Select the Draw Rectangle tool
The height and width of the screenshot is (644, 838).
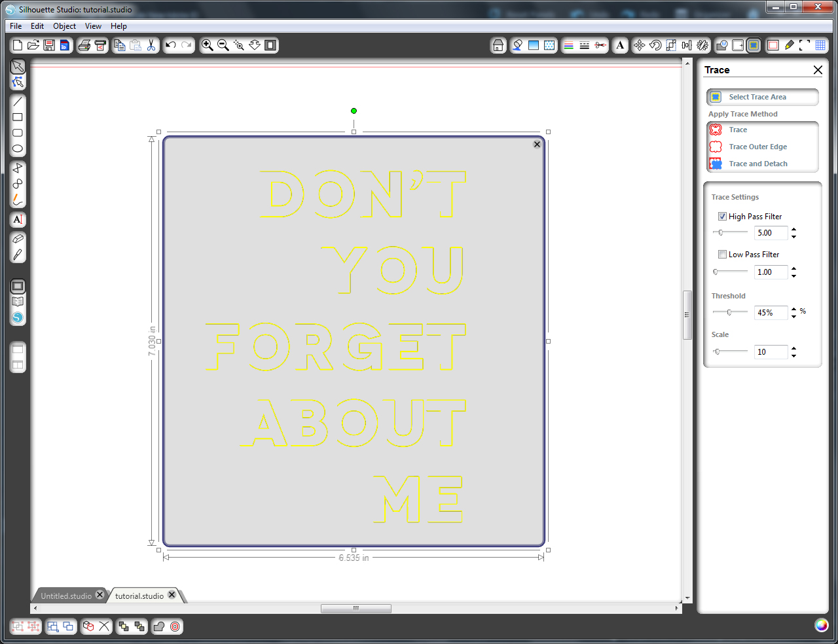(18, 117)
